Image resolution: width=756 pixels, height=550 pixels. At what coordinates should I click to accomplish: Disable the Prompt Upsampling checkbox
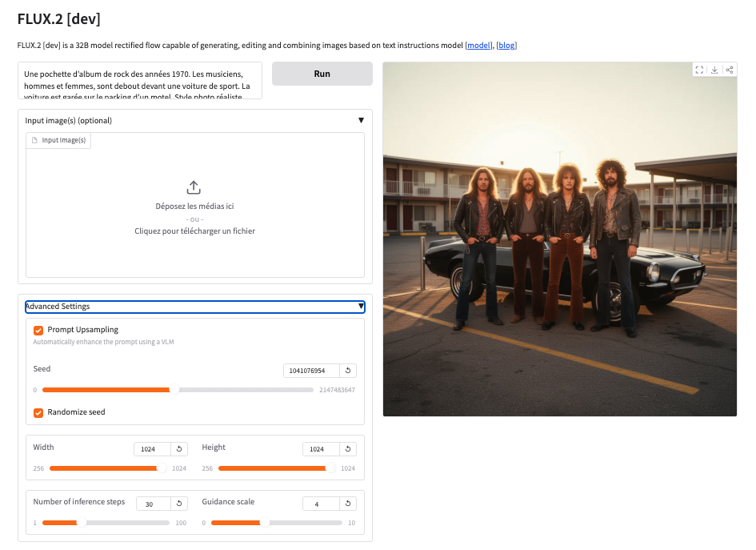coord(38,330)
